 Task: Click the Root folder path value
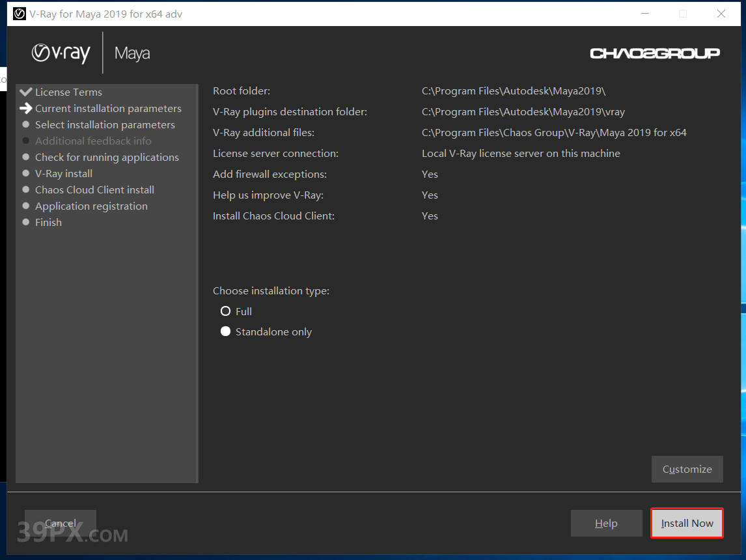pyautogui.click(x=514, y=91)
